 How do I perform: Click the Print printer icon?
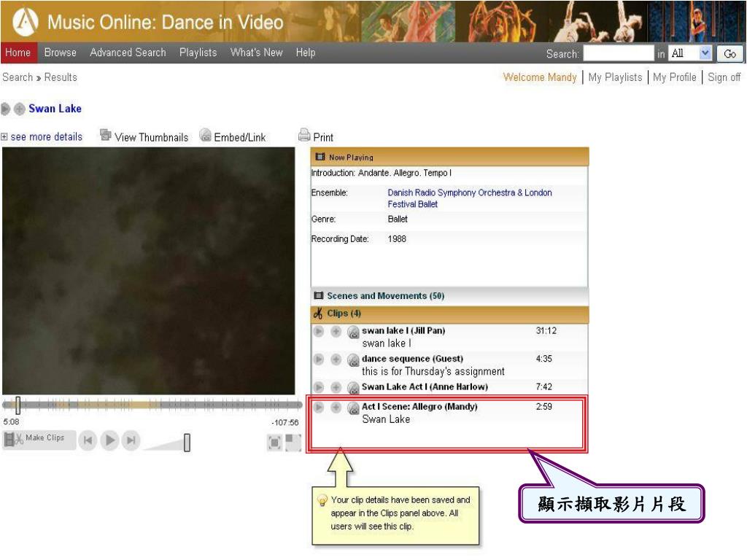point(304,135)
